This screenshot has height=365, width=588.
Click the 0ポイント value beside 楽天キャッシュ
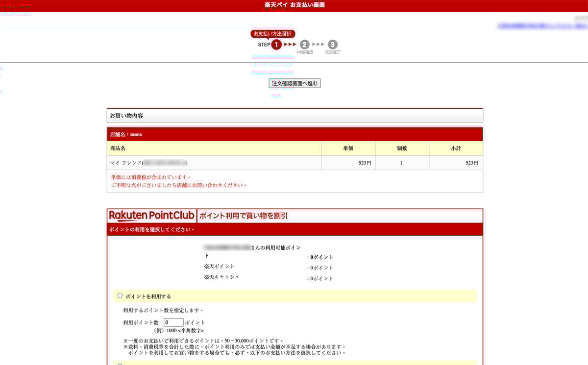pyautogui.click(x=321, y=278)
